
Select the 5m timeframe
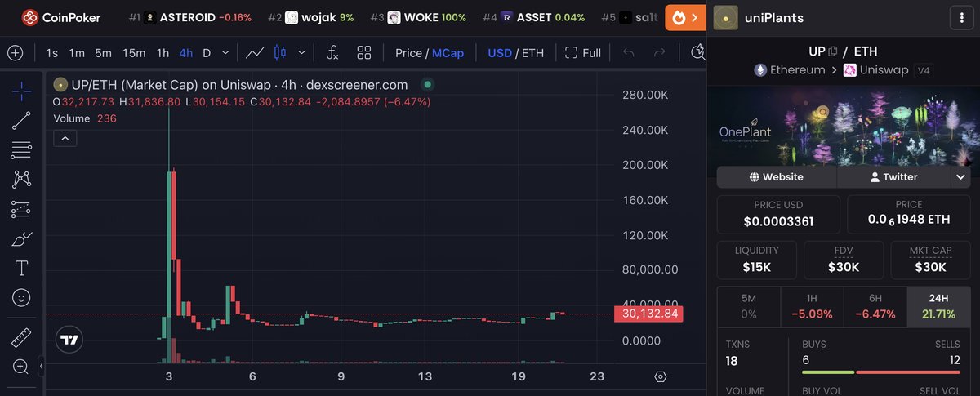[103, 53]
